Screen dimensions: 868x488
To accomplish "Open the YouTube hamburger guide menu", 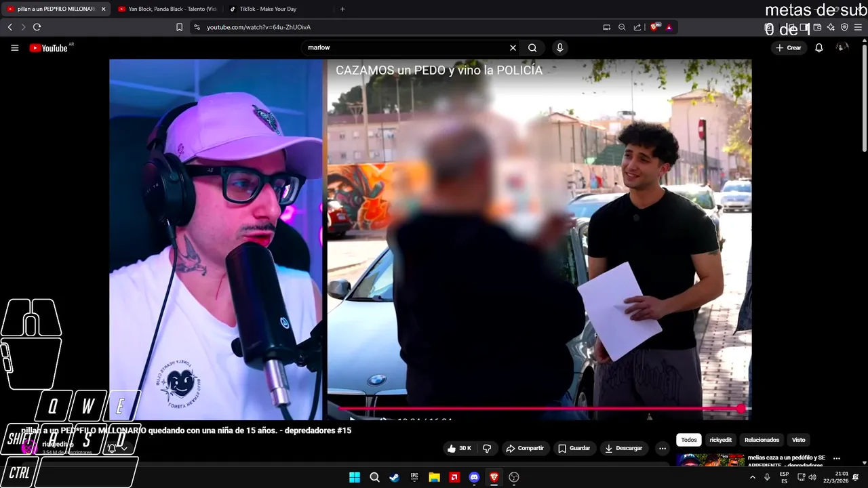I will tap(15, 48).
